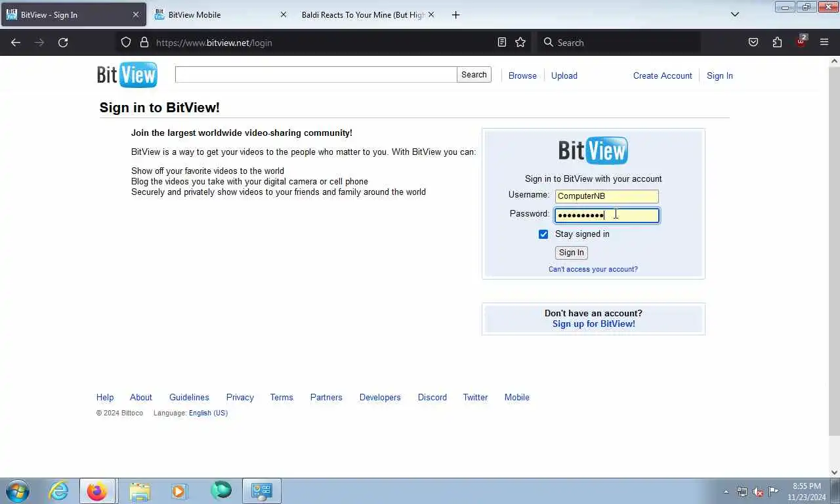Open the Mobile footer link

(x=517, y=397)
